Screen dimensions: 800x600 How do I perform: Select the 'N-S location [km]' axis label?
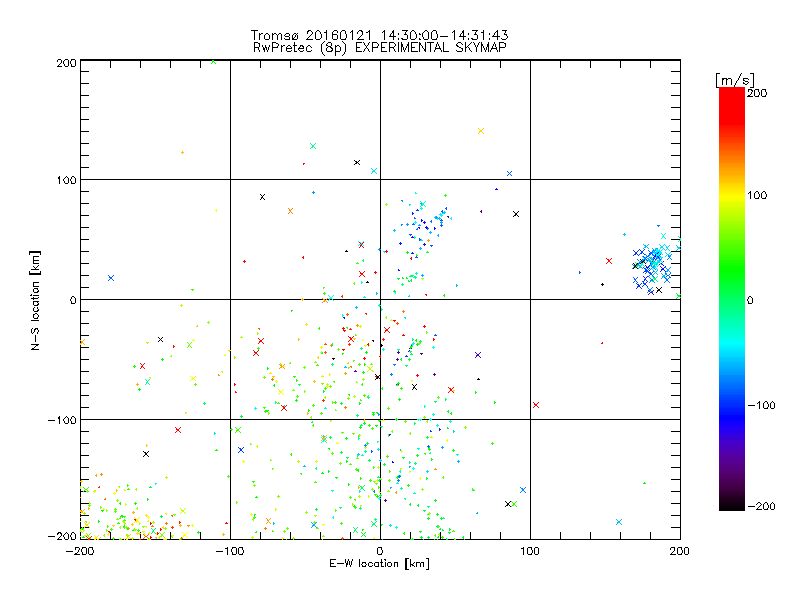(35, 300)
